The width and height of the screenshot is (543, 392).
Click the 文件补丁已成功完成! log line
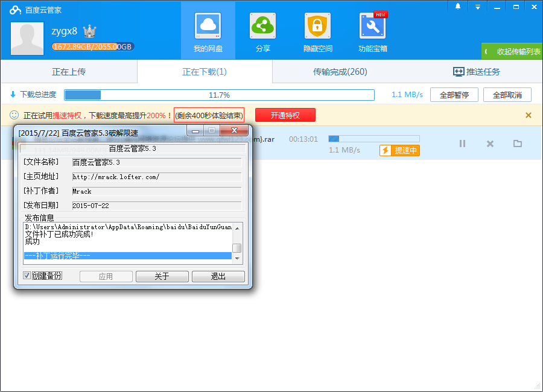59,234
